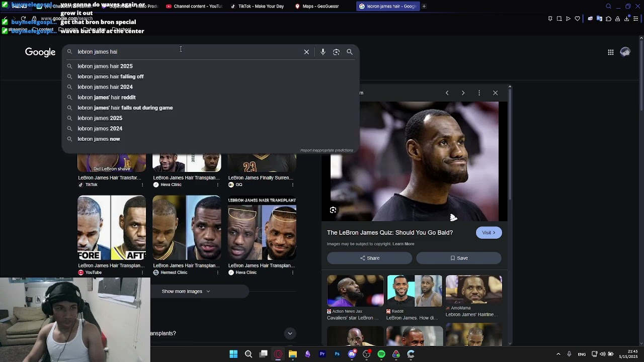Choose suggestion lebron james hair falling off
This screenshot has height=362, width=644.
pyautogui.click(x=210, y=76)
